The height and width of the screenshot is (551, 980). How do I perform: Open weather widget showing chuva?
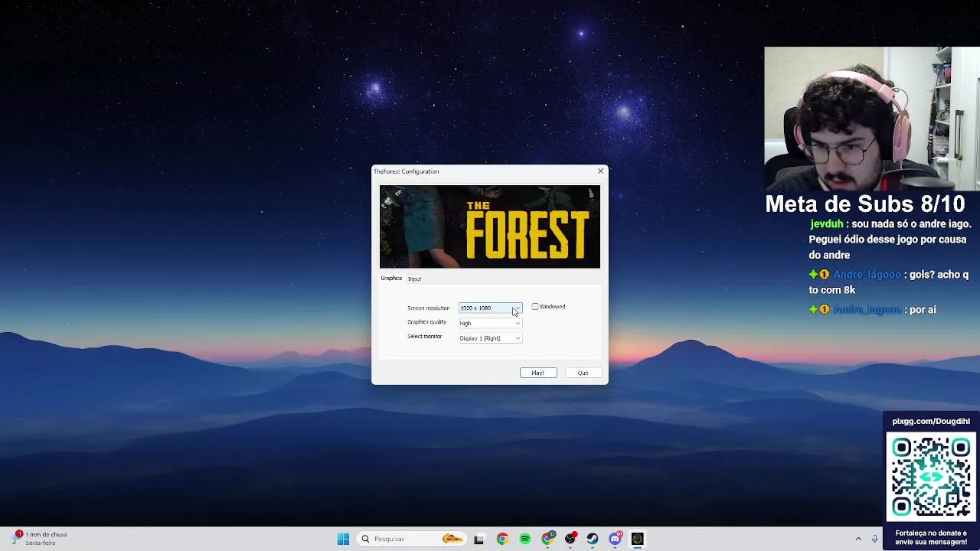[40, 538]
